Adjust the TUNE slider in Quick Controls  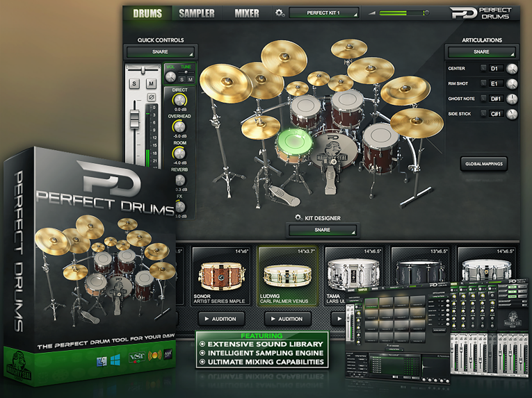[186, 72]
